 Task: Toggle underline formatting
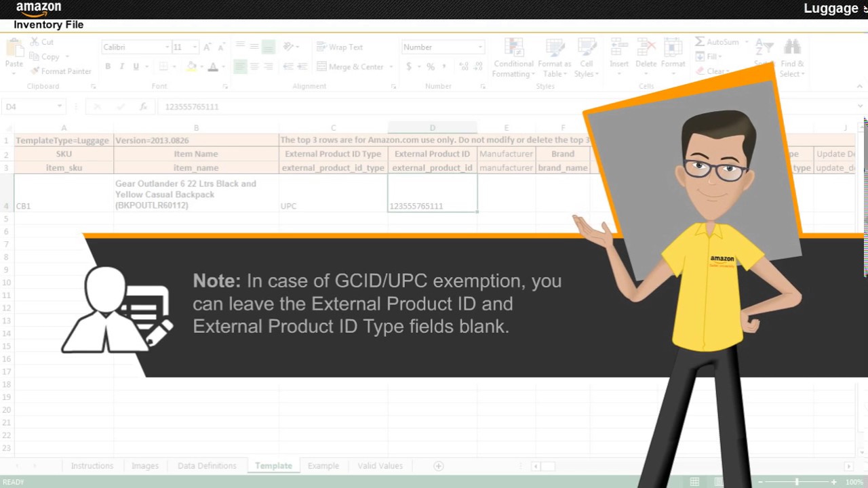click(136, 66)
